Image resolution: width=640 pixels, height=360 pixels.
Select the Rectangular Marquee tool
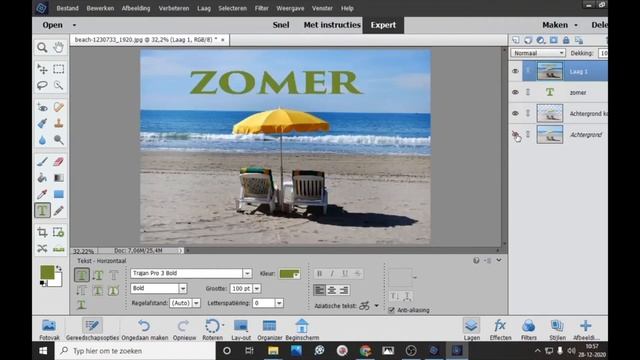pyautogui.click(x=58, y=69)
